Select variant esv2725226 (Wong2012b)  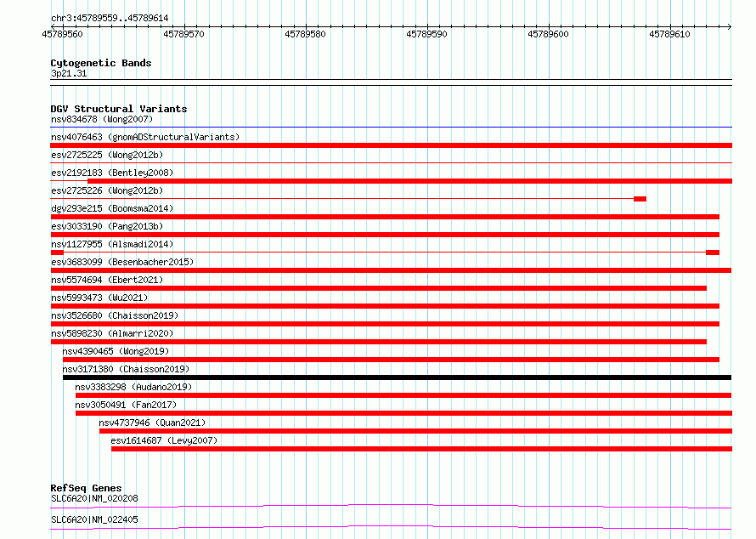[x=107, y=190]
